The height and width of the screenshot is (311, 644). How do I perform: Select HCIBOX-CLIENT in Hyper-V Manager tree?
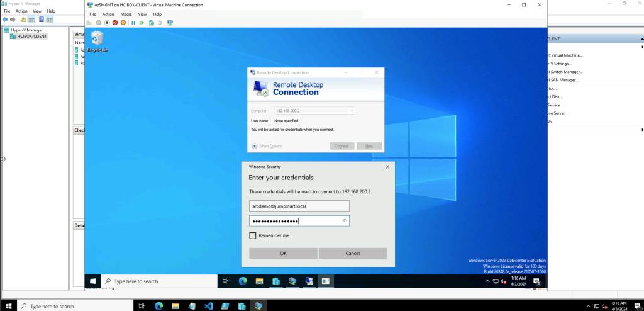29,37
